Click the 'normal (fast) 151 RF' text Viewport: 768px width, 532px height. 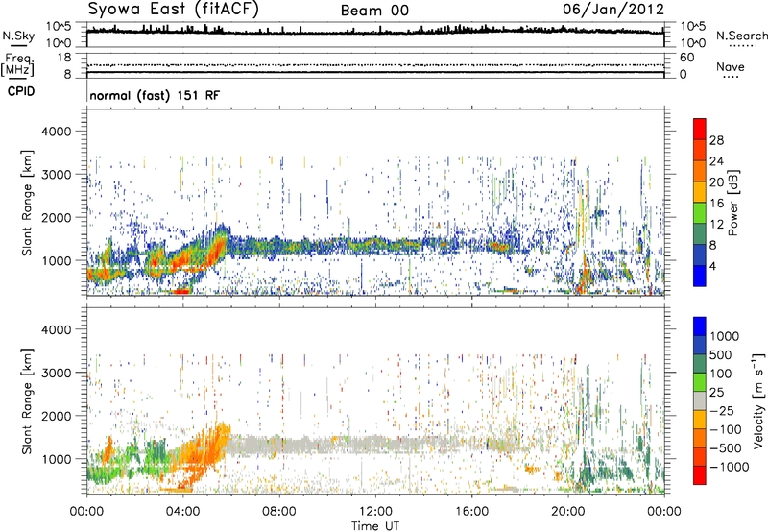[x=155, y=95]
